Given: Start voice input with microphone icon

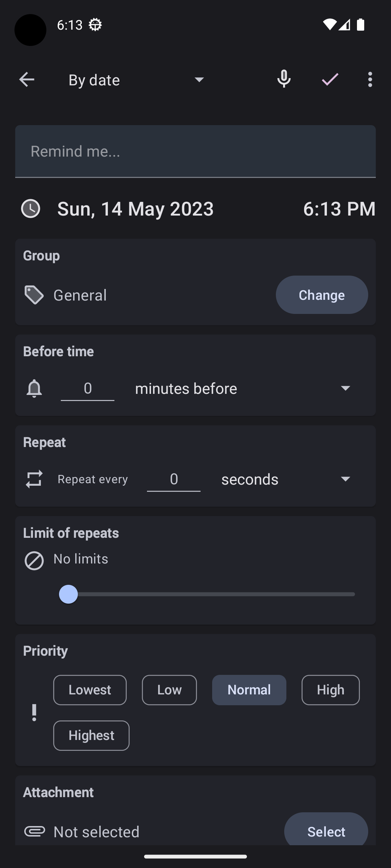Looking at the screenshot, I should coord(284,79).
